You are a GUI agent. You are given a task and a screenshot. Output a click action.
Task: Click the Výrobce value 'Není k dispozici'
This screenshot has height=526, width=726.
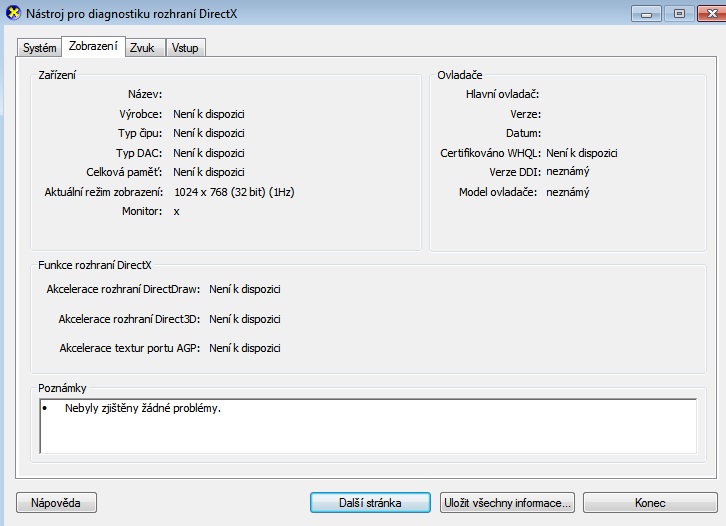click(x=209, y=114)
